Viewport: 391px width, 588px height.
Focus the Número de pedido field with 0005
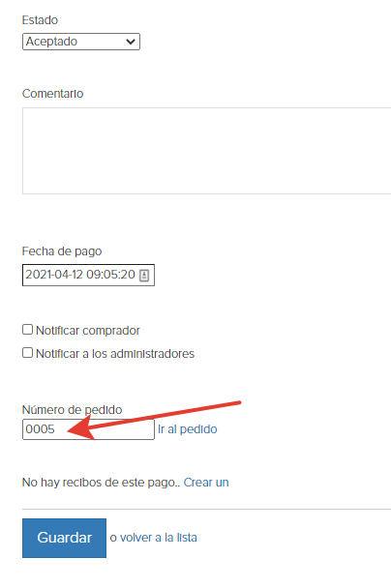[88, 429]
